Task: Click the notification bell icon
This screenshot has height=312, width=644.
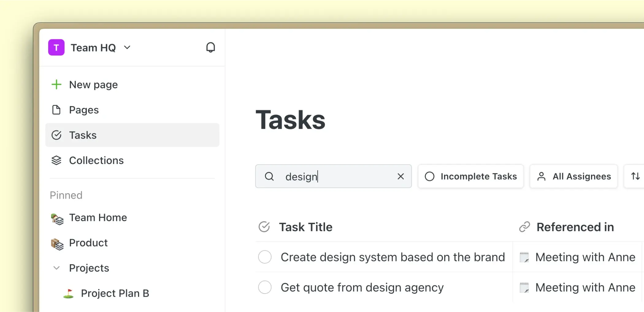Action: point(210,48)
